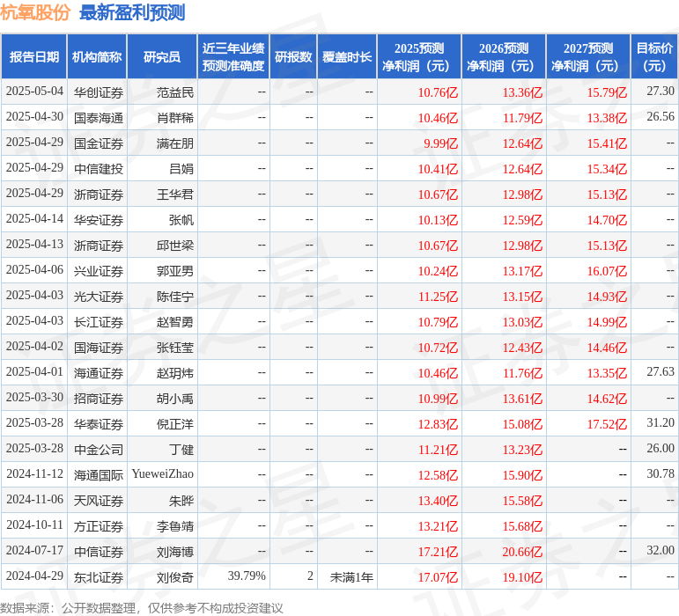The image size is (679, 616).
Task: Click the 华泰证券 institution cell
Action: [99, 424]
